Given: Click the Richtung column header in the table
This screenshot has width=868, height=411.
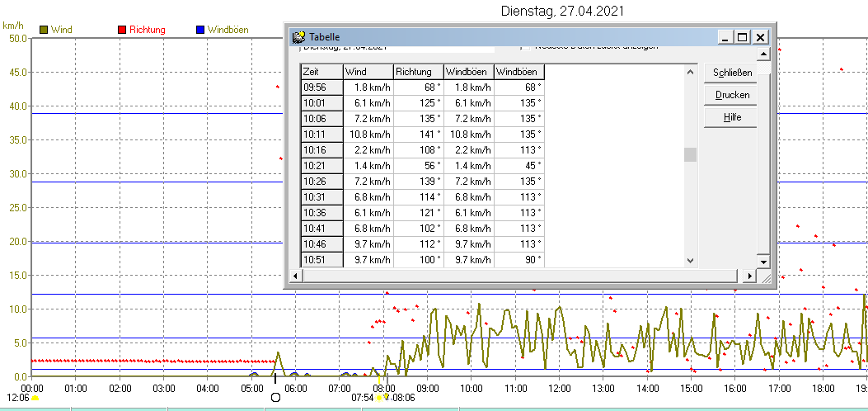Looking at the screenshot, I should (x=419, y=72).
